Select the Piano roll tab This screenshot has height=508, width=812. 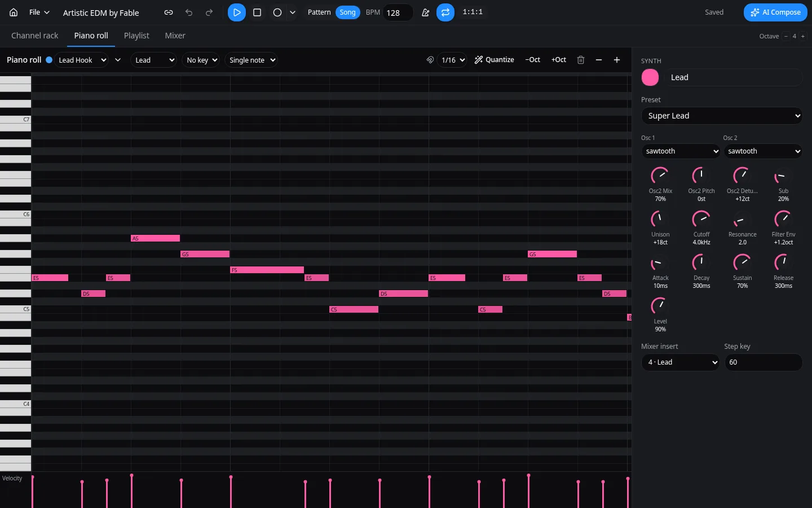coord(91,36)
